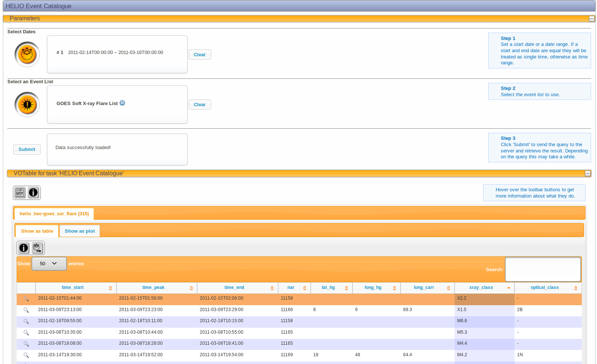Sort table by nar column
Viewport: 597px width, 364px height.
tap(294, 288)
